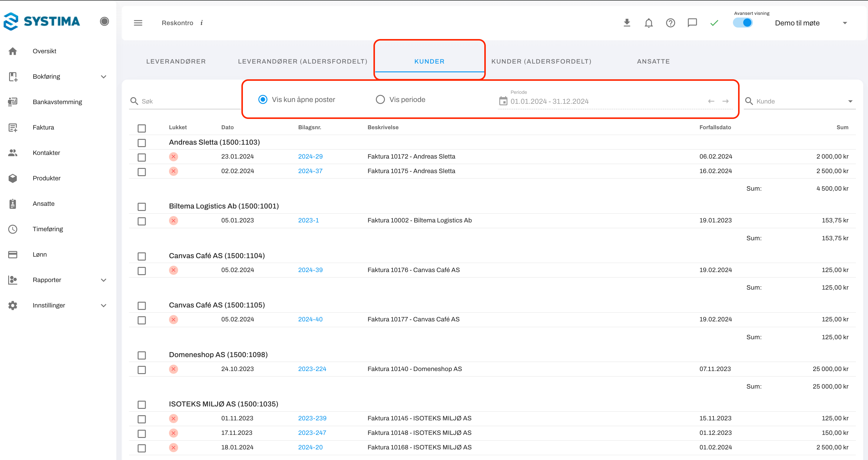The height and width of the screenshot is (460, 868).
Task: Click the Reskontro info icon
Action: pyautogui.click(x=201, y=23)
